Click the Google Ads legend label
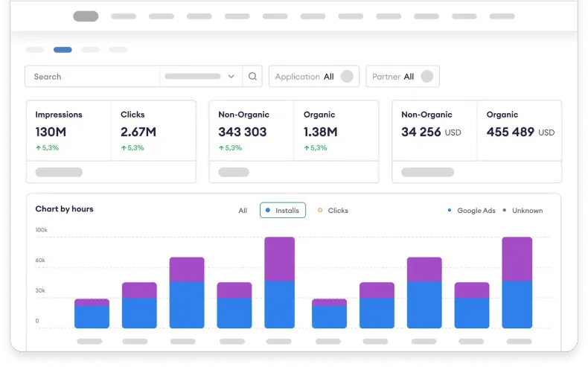 pos(476,211)
